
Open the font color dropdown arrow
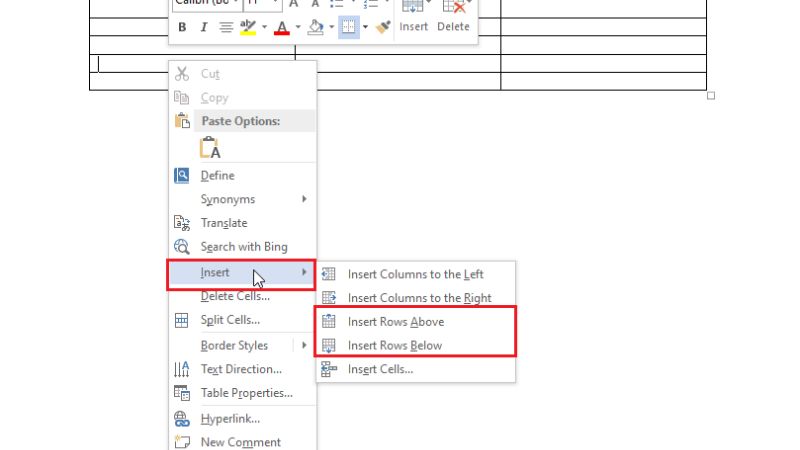(298, 27)
